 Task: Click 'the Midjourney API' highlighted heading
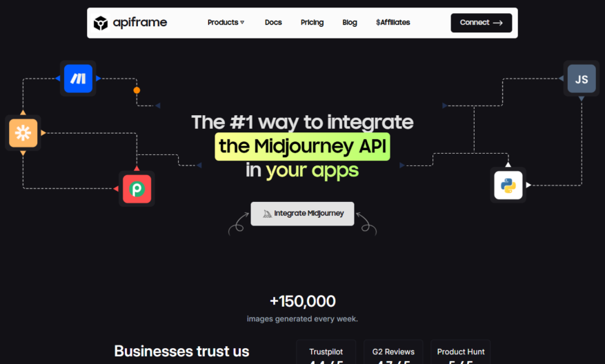(302, 147)
